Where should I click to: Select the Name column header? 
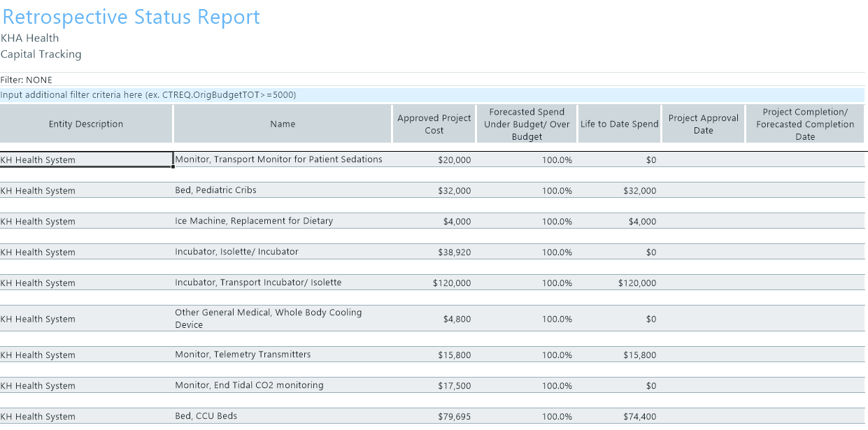tap(283, 124)
